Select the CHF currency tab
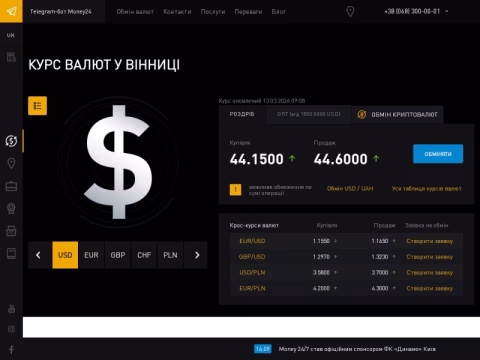This screenshot has height=360, width=480. [x=144, y=255]
